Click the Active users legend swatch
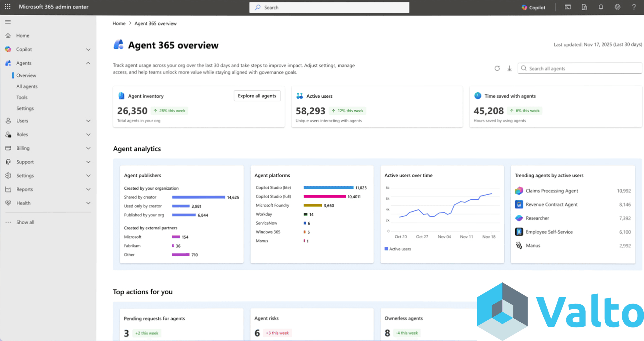The width and height of the screenshot is (644, 341). (x=386, y=249)
